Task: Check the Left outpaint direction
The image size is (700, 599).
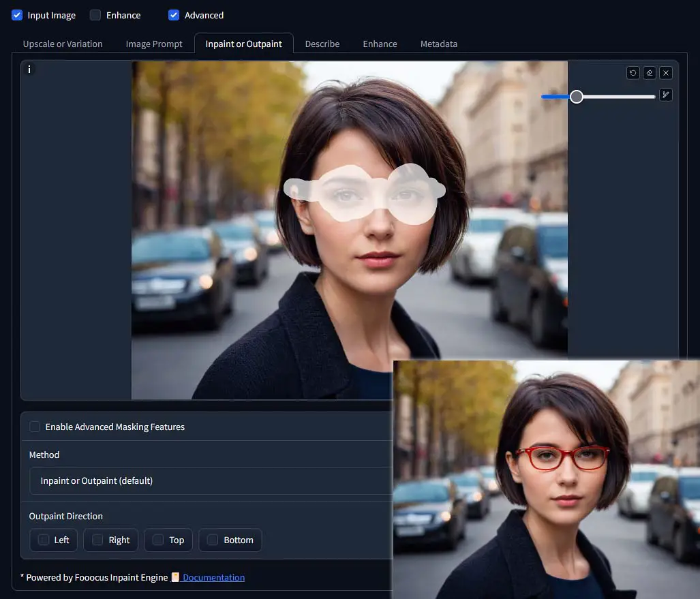Action: [x=44, y=540]
